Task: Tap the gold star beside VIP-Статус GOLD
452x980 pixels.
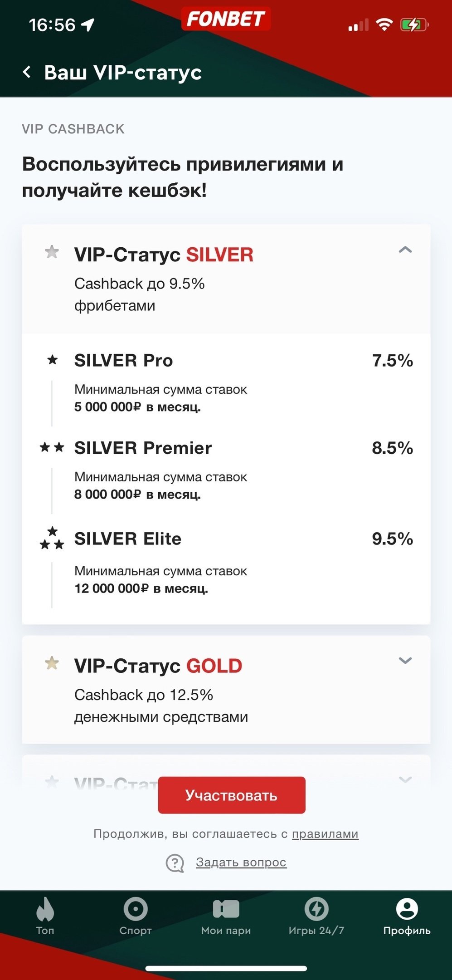Action: [x=52, y=663]
